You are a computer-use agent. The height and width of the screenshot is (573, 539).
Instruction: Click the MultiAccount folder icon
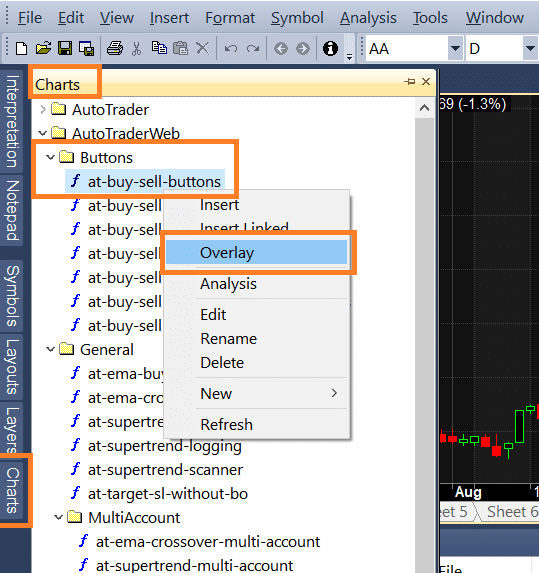[75, 517]
